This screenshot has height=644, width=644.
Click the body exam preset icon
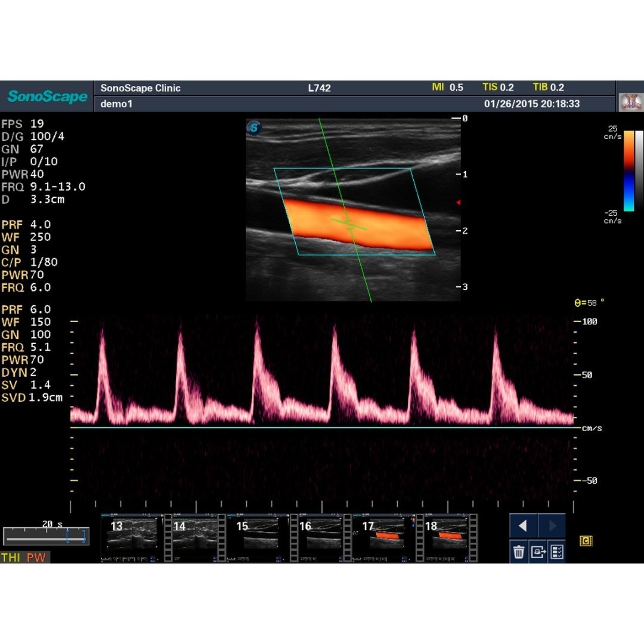(631, 102)
